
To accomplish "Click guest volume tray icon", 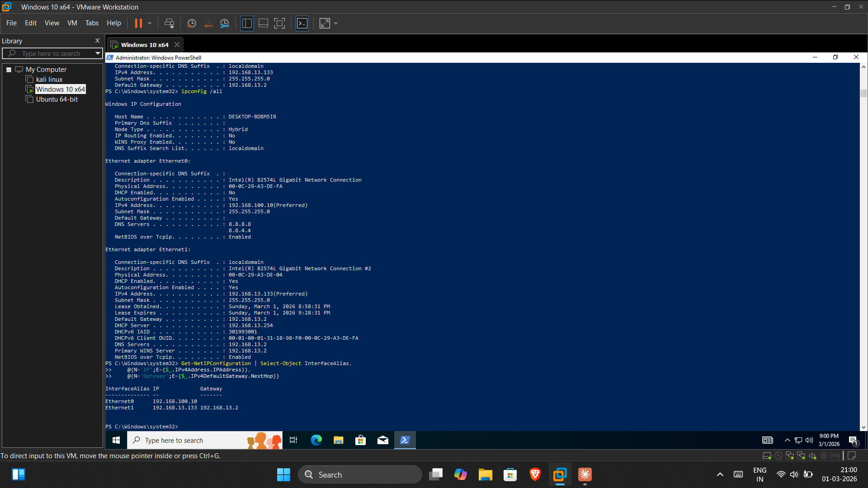I will coord(809,440).
